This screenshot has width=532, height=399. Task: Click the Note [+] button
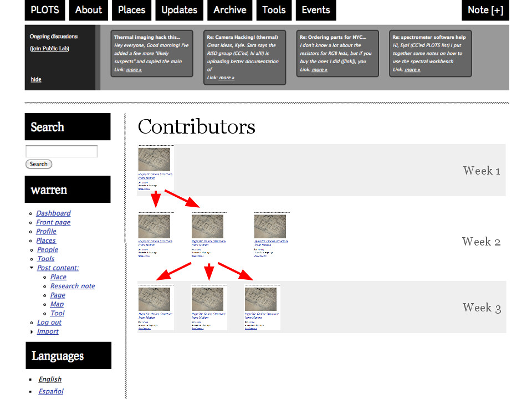point(485,10)
